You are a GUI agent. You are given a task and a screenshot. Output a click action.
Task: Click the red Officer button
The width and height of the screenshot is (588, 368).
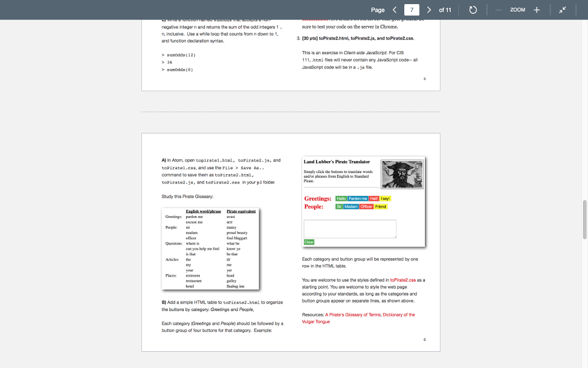(x=366, y=206)
